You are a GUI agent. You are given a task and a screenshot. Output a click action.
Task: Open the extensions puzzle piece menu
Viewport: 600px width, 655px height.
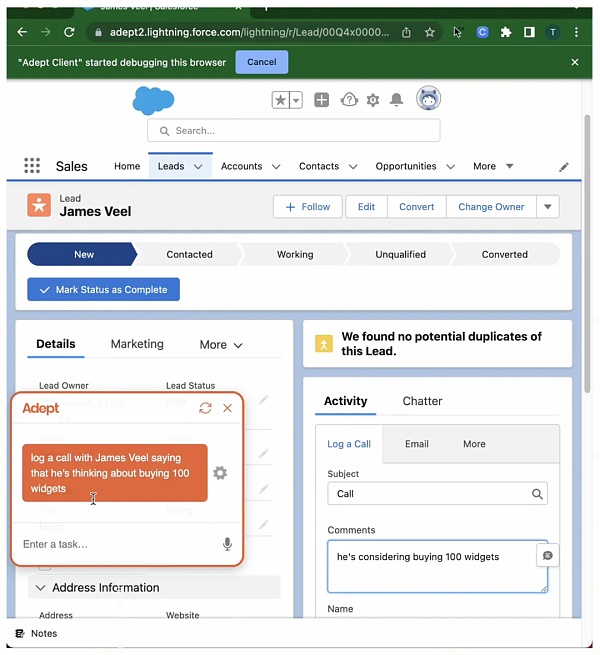click(x=506, y=32)
